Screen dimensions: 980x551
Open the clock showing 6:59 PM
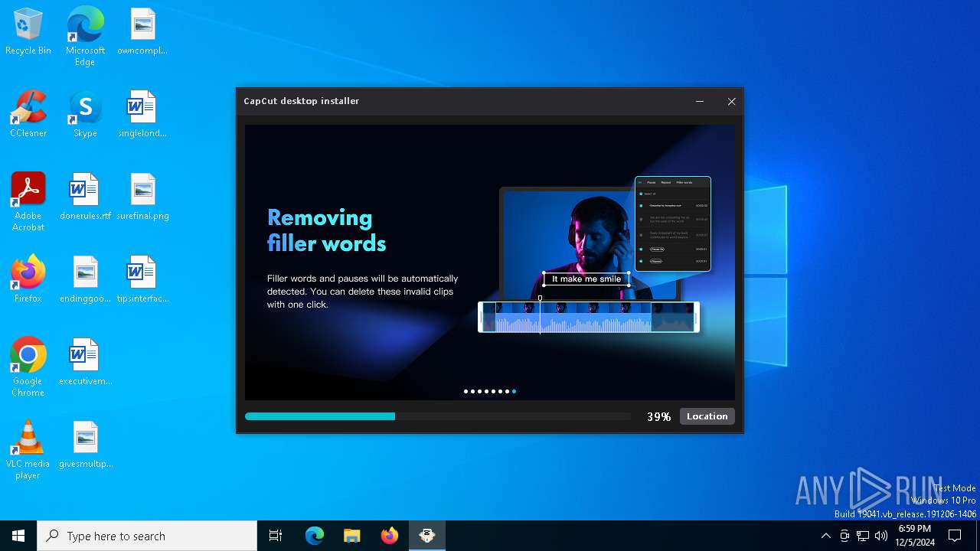(x=915, y=536)
